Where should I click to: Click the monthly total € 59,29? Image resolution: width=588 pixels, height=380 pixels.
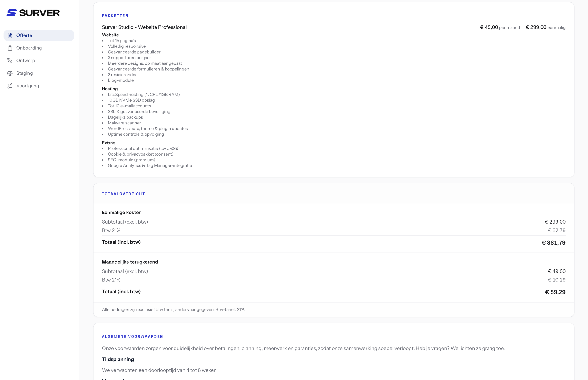point(555,292)
